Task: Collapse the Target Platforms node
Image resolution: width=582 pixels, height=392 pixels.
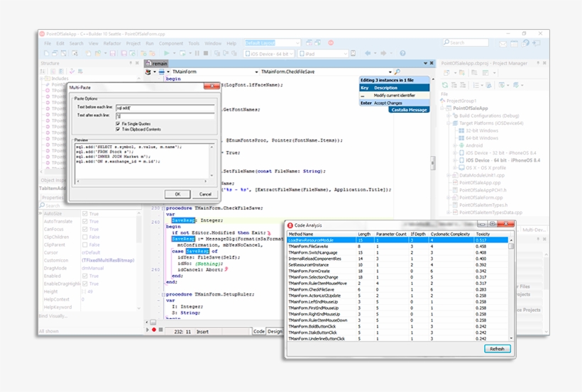Action: click(x=449, y=123)
